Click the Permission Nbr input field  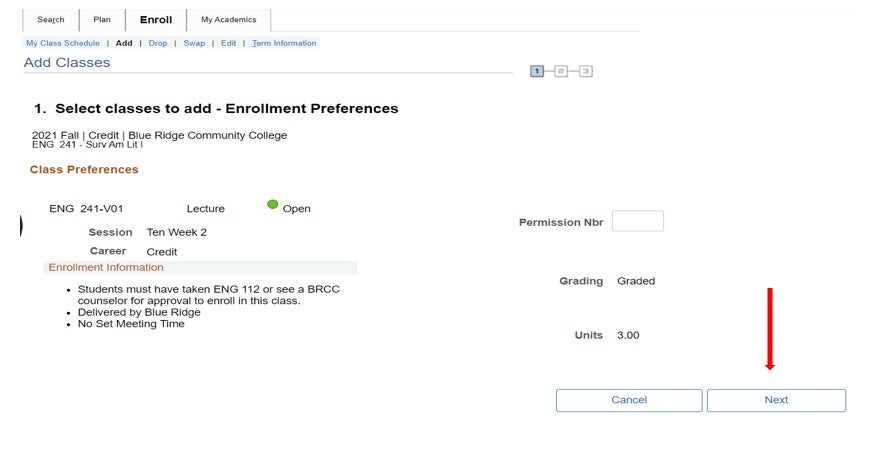[x=637, y=221]
